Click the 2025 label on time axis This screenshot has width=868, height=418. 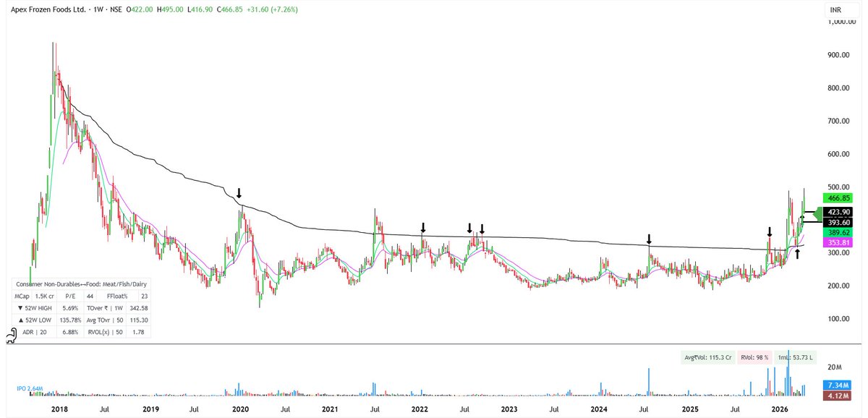[689, 411]
